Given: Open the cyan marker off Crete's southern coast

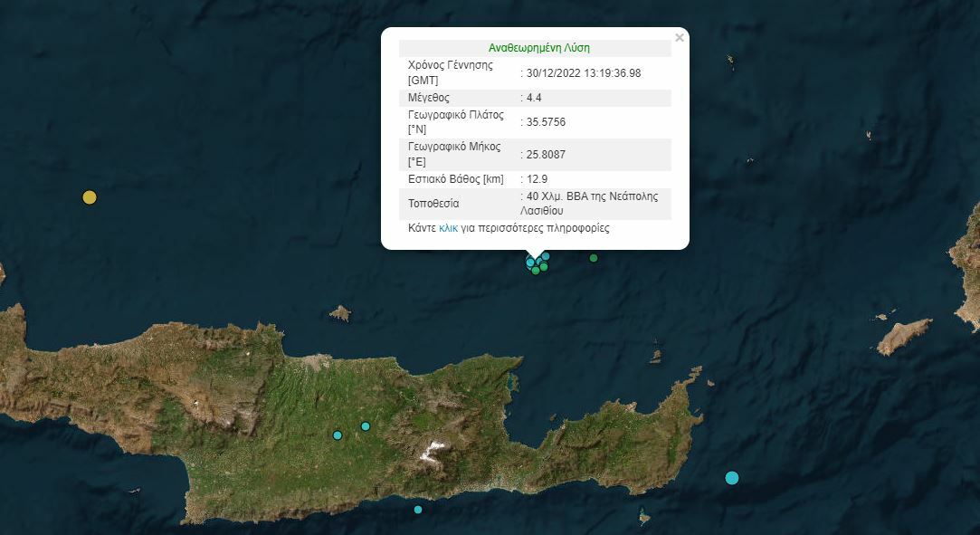Looking at the screenshot, I should coord(418,510).
